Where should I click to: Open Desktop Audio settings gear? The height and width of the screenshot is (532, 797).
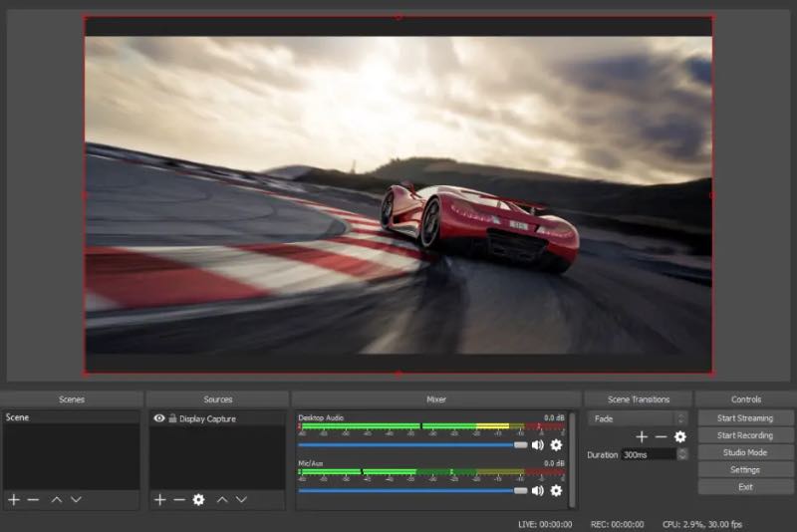pos(556,445)
